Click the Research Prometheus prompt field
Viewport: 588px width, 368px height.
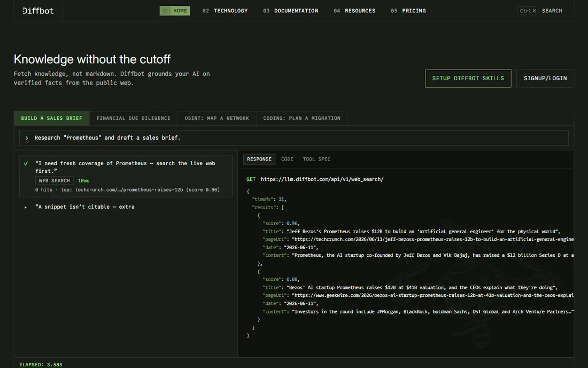[294, 137]
